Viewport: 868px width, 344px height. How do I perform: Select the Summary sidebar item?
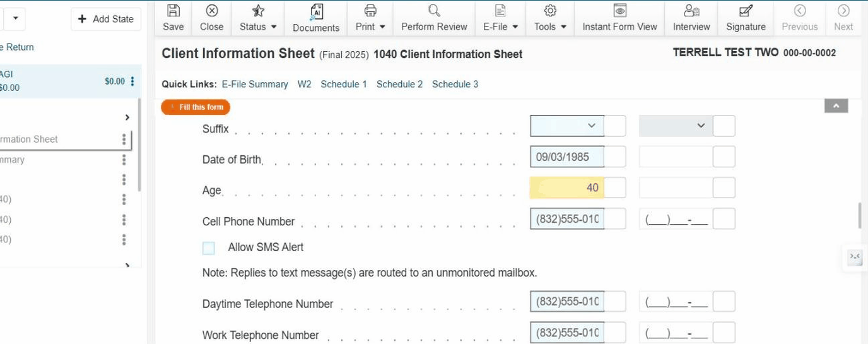click(13, 160)
